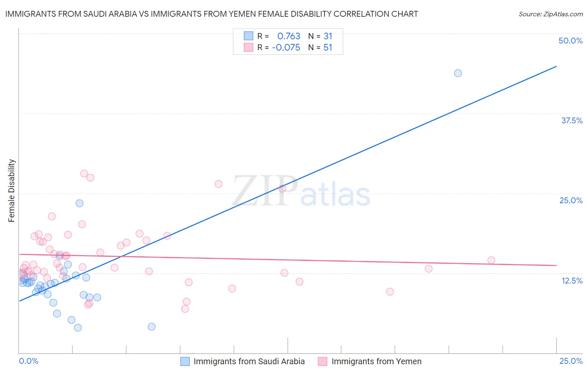Click the blue outlier point near 44% disability
Screen dimensions: 588x373
tap(458, 73)
